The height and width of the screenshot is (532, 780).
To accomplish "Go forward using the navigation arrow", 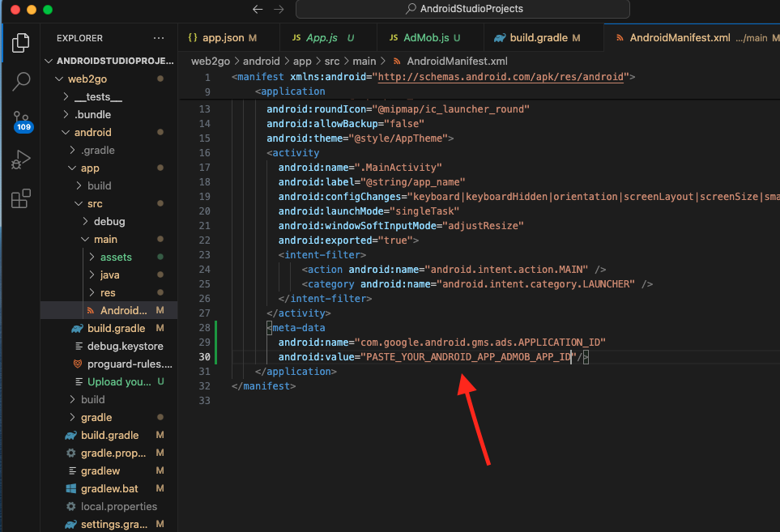I will click(279, 9).
